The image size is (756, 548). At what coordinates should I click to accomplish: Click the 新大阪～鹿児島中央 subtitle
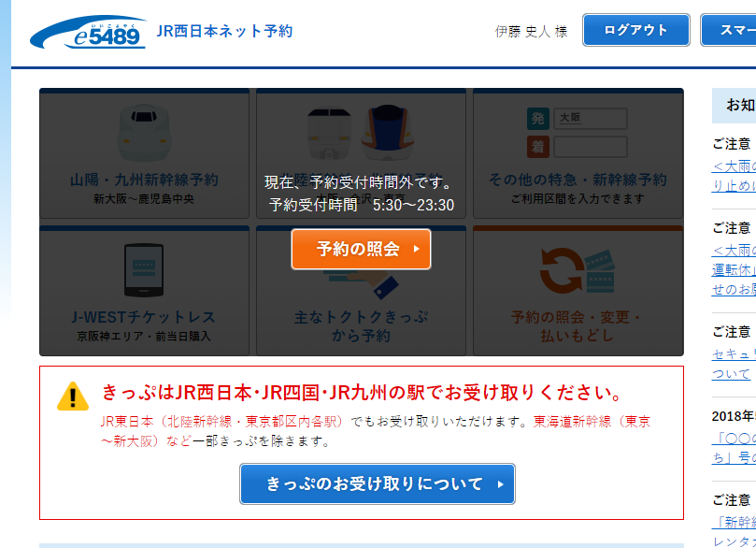tap(144, 199)
